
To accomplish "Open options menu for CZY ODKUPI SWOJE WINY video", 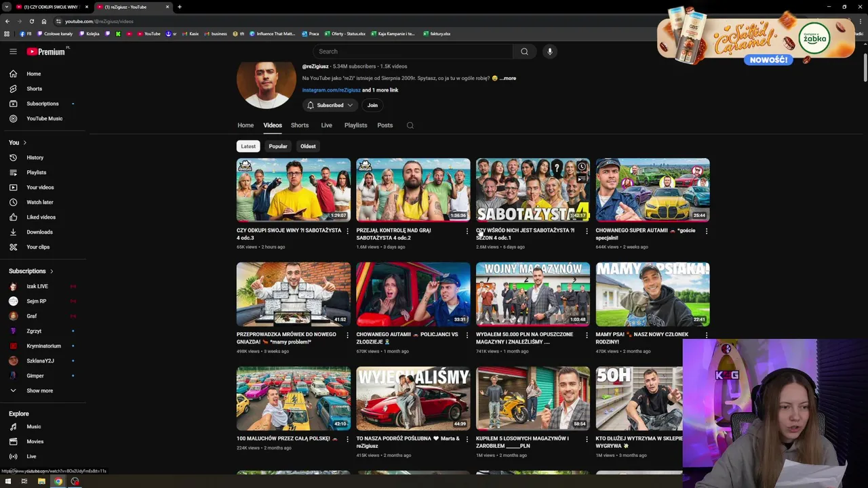I will (x=347, y=231).
